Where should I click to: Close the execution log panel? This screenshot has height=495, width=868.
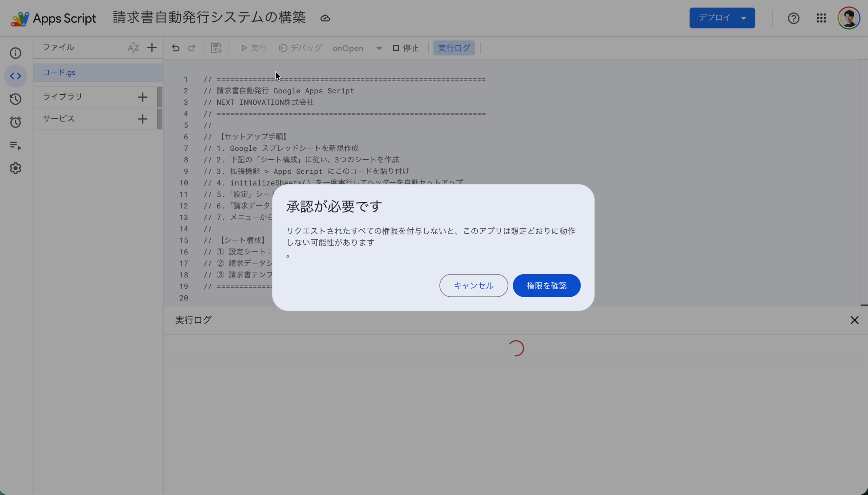(x=855, y=319)
